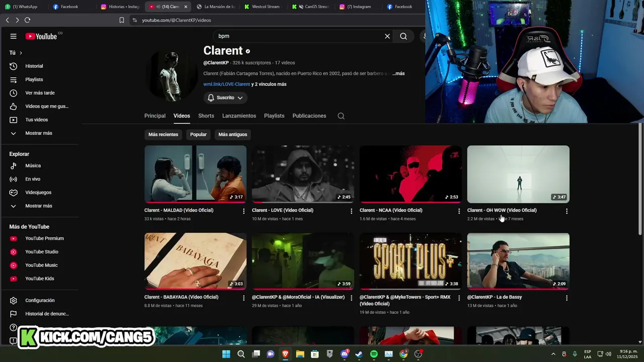Click the browser address bar URL
The width and height of the screenshot is (644, 362).
177,20
